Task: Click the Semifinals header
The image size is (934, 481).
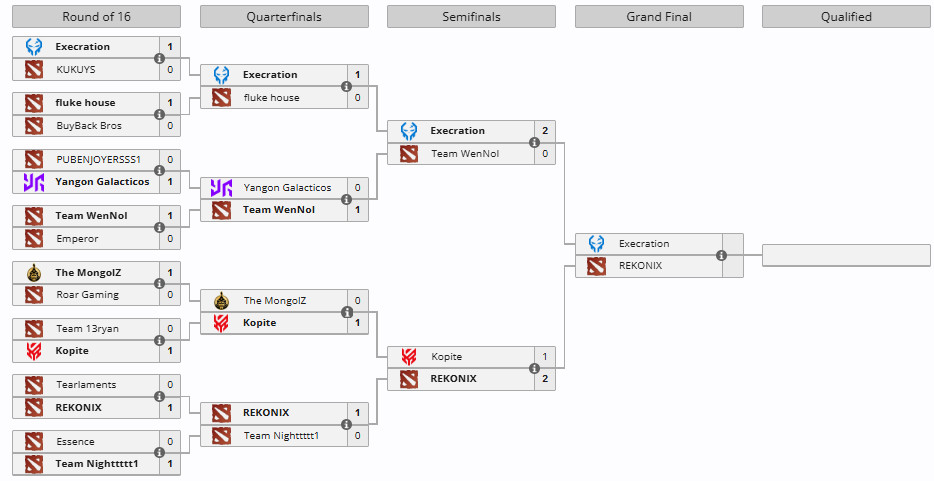Action: coord(471,17)
